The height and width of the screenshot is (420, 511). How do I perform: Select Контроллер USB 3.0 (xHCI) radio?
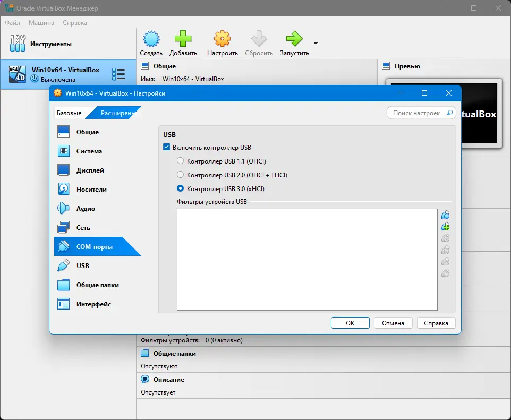click(x=180, y=188)
